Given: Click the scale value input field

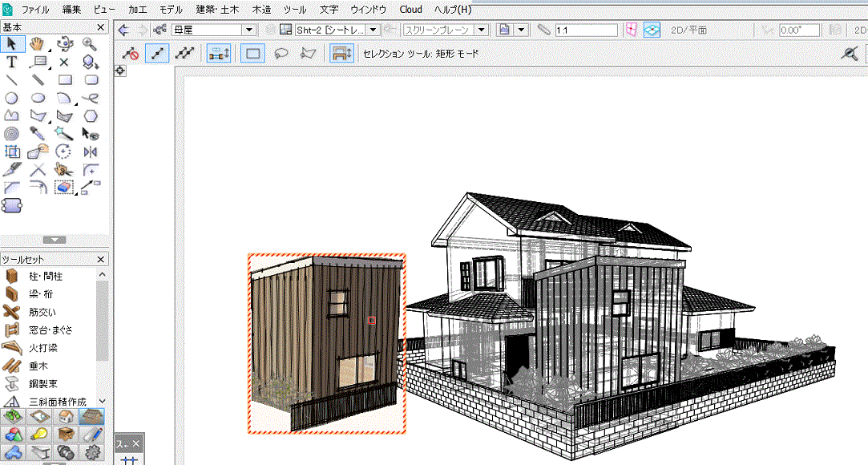Looking at the screenshot, I should click(x=585, y=30).
